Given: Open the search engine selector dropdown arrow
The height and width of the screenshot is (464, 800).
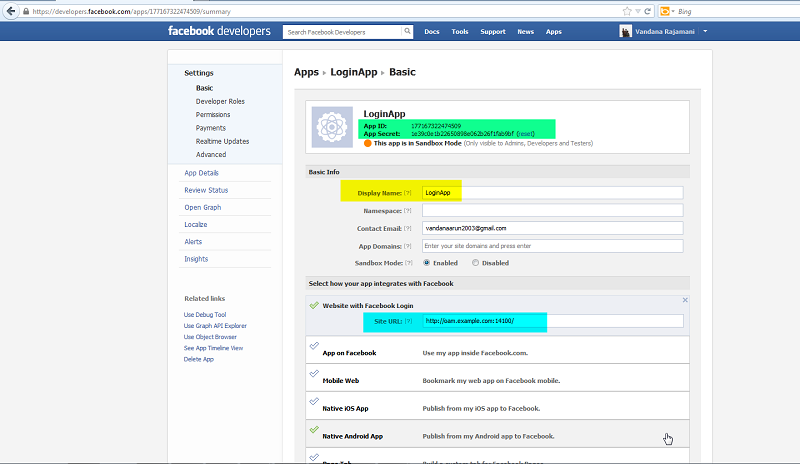Looking at the screenshot, I should tap(673, 11).
